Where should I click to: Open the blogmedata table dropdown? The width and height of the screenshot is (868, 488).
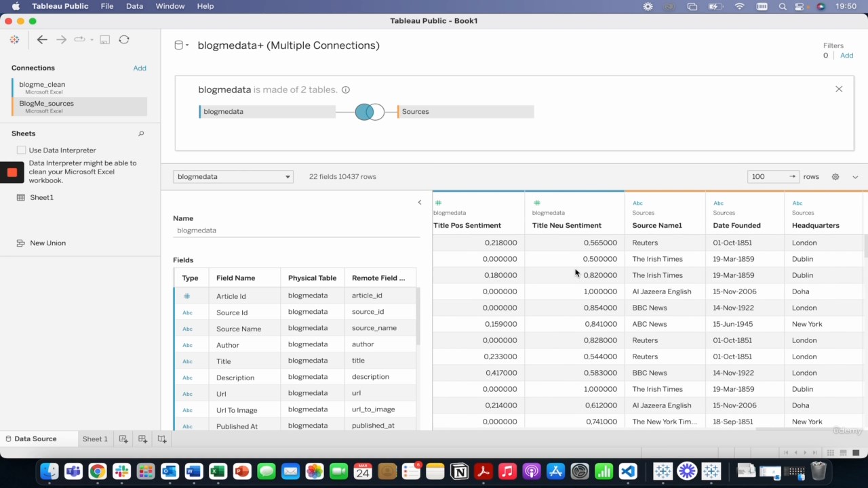(x=233, y=177)
